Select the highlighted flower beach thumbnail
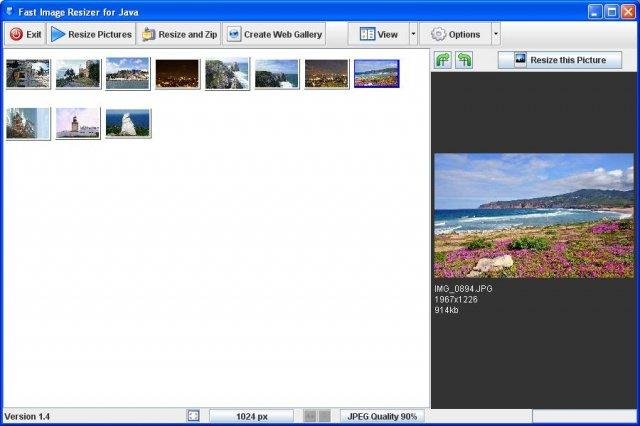Viewport: 640px width, 426px height. pyautogui.click(x=377, y=74)
